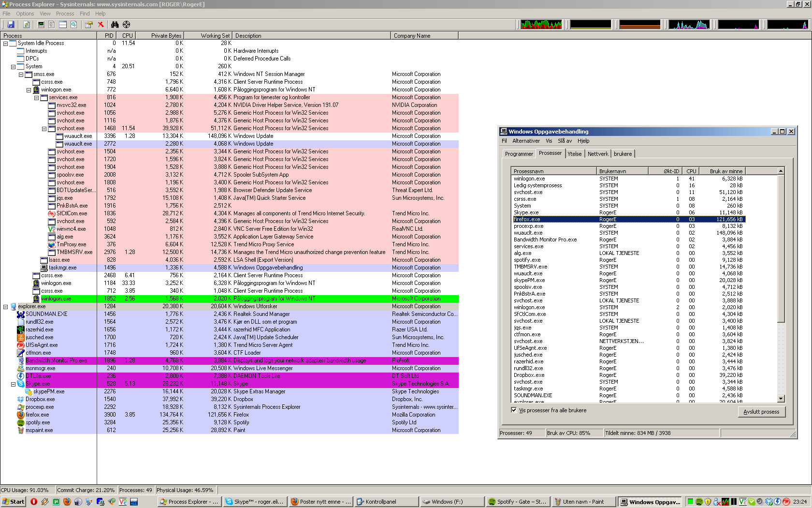Open the Options menu in Process Explorer
This screenshot has width=812, height=508.
click(x=25, y=14)
